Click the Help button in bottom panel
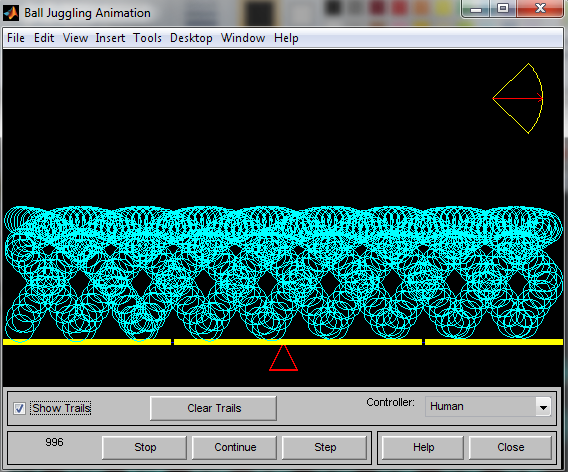The height and width of the screenshot is (472, 568). click(x=423, y=447)
